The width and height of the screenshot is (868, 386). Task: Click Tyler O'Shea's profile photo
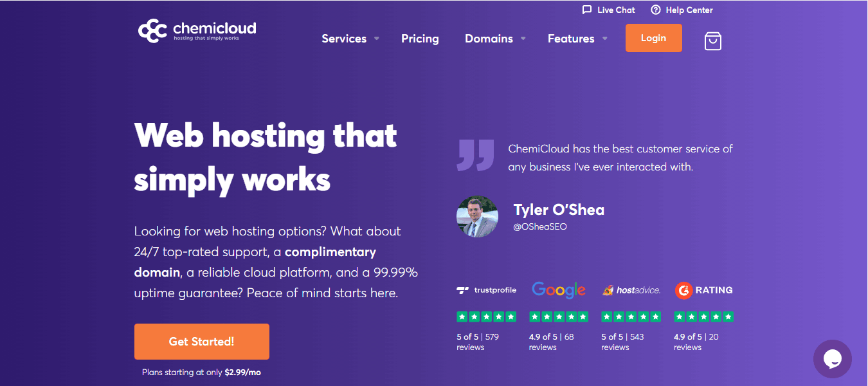point(477,217)
